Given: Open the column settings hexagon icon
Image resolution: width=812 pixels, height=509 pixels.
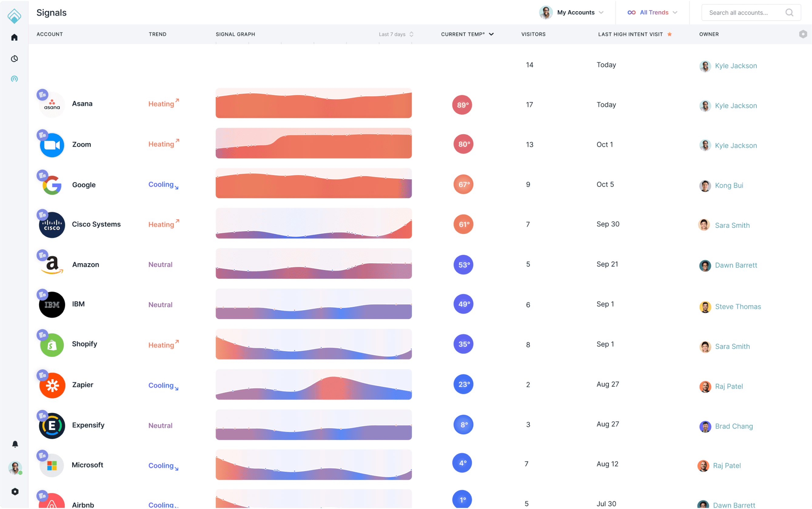Looking at the screenshot, I should 803,34.
